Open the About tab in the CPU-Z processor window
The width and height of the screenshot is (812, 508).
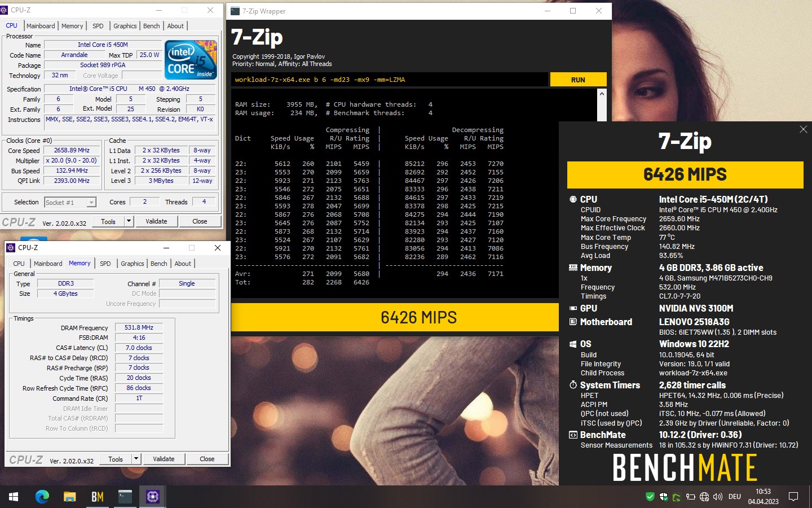(175, 26)
